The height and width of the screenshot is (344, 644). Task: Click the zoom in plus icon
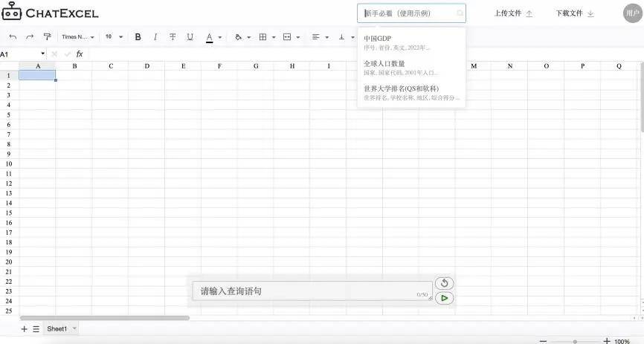click(607, 341)
